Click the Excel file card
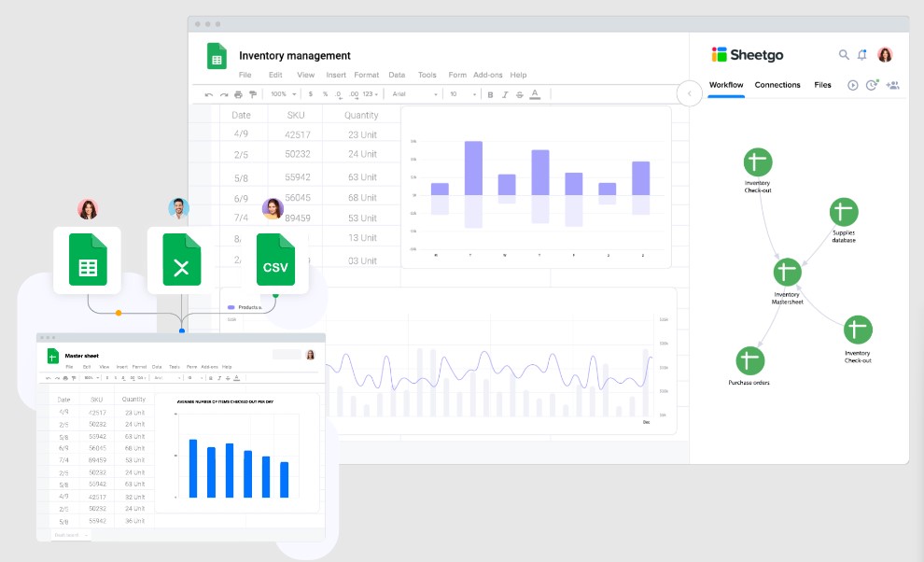The image size is (924, 562). pyautogui.click(x=181, y=260)
